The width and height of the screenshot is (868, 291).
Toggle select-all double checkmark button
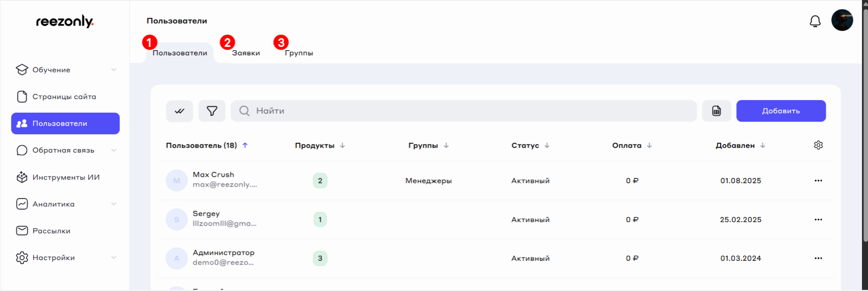(180, 111)
